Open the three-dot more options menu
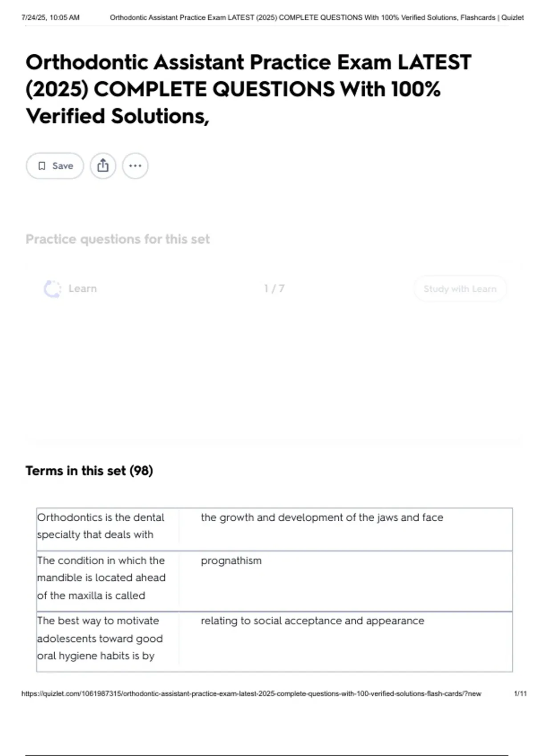Image resolution: width=534 pixels, height=756 pixels. [x=135, y=166]
